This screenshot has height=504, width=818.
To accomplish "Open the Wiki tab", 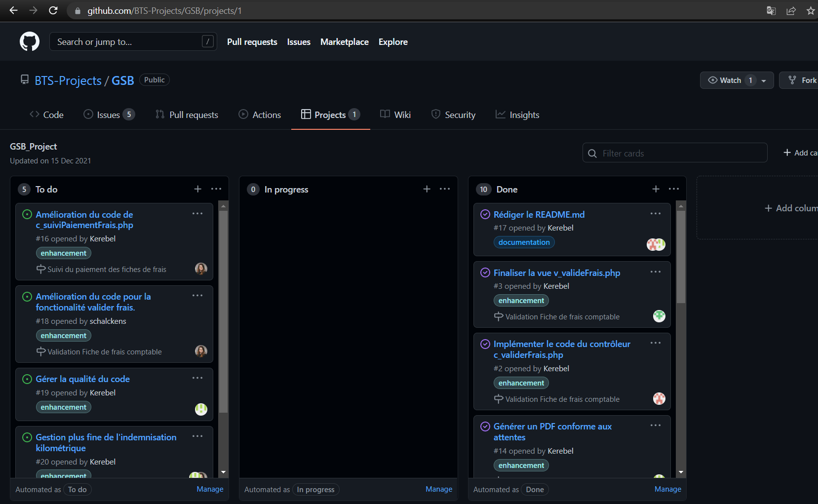I will coord(395,115).
